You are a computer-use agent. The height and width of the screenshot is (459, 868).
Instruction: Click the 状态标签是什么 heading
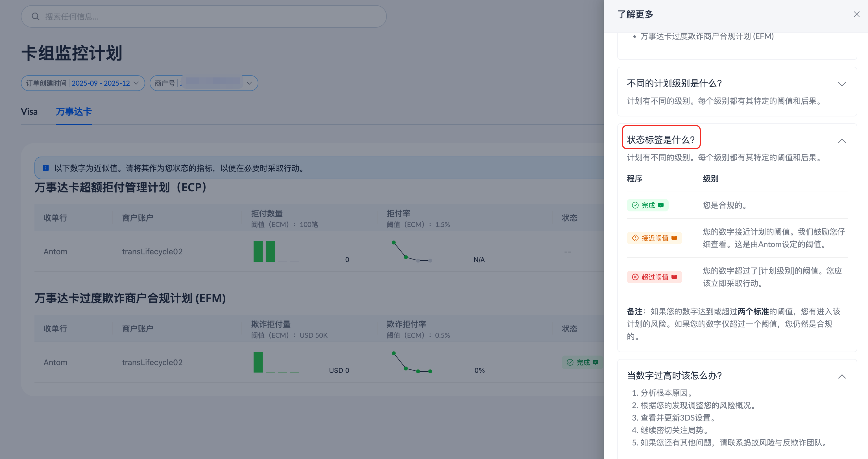click(660, 139)
